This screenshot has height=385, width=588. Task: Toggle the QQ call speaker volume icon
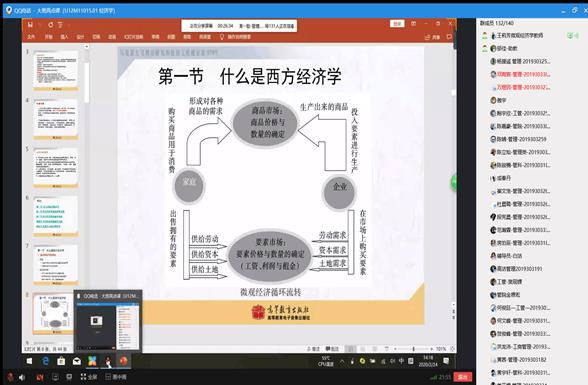coord(22,377)
